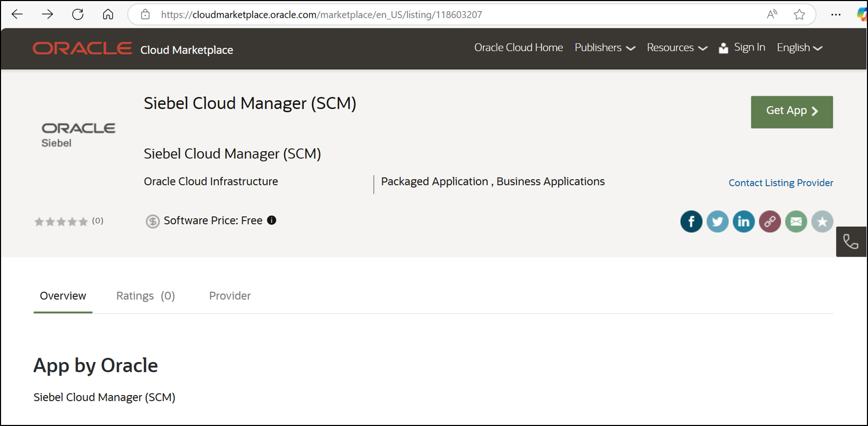The height and width of the screenshot is (426, 868).
Task: Click the App by Oracle heading
Action: [x=96, y=366]
